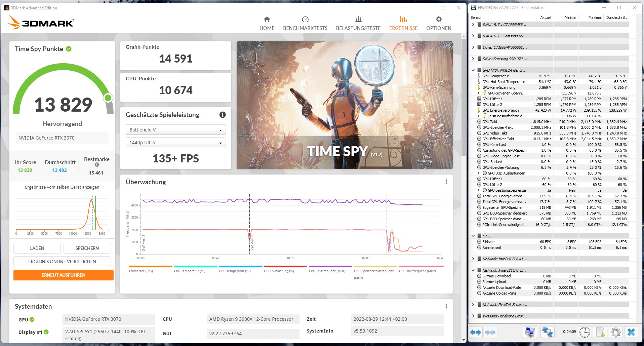
Task: Click the HWiNFO sensor list scrollbar
Action: 639,276
